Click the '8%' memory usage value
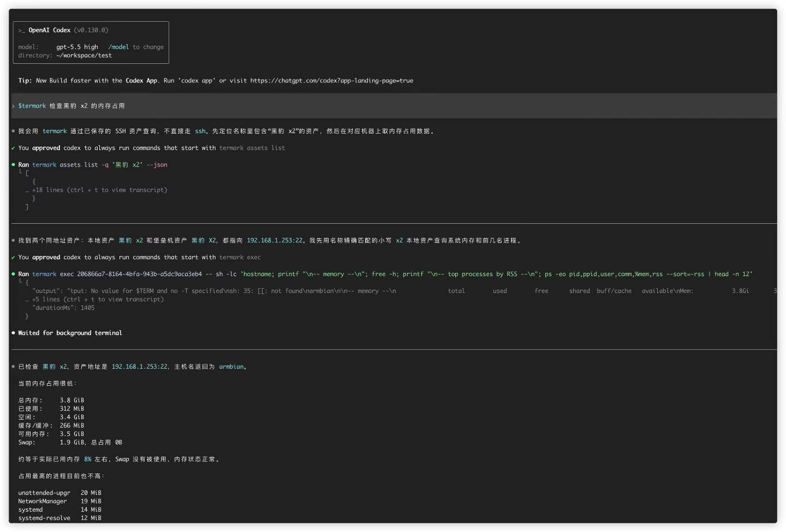 pos(88,459)
